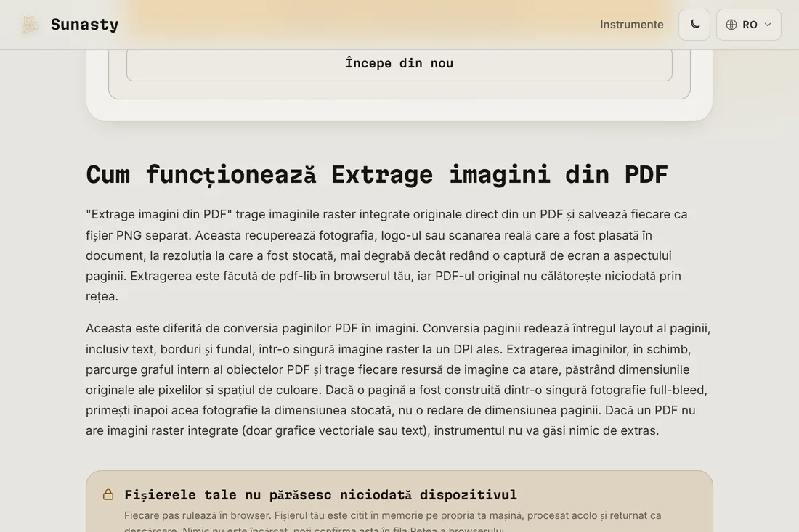Select the RO language label
799x532 pixels.
click(750, 25)
